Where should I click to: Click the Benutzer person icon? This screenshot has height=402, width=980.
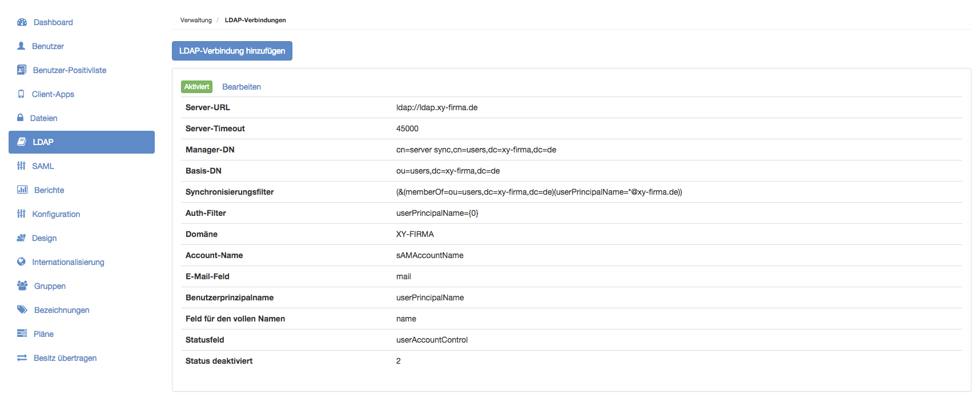click(x=21, y=46)
